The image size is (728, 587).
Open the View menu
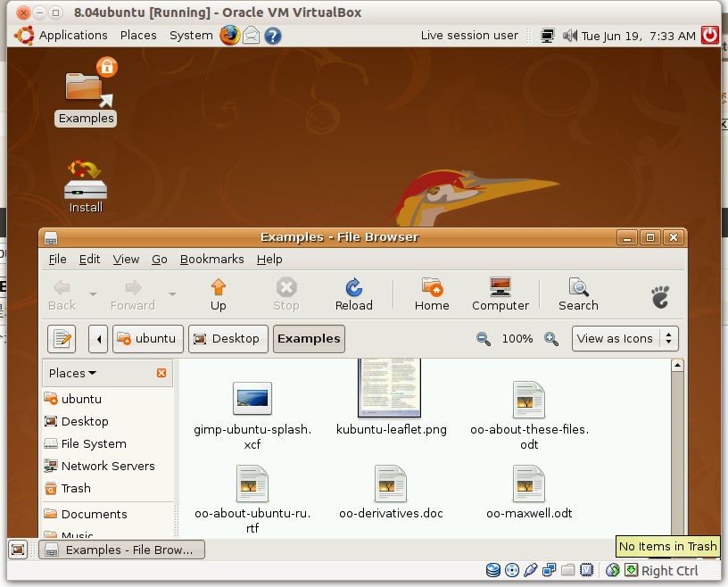click(x=126, y=259)
